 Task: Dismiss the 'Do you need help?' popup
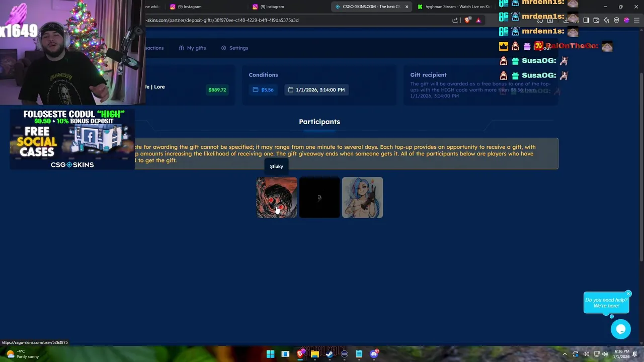tap(628, 294)
